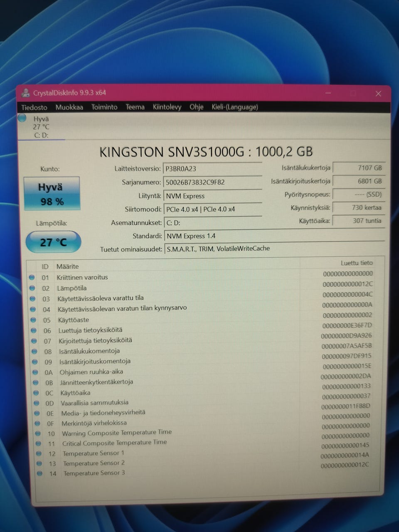Click the CrystalDiskInfo app icon in title bar
The height and width of the screenshot is (532, 399).
pos(26,93)
